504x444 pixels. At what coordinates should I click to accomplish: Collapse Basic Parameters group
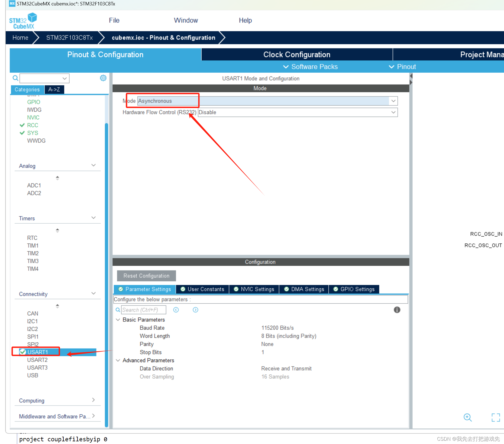click(118, 320)
